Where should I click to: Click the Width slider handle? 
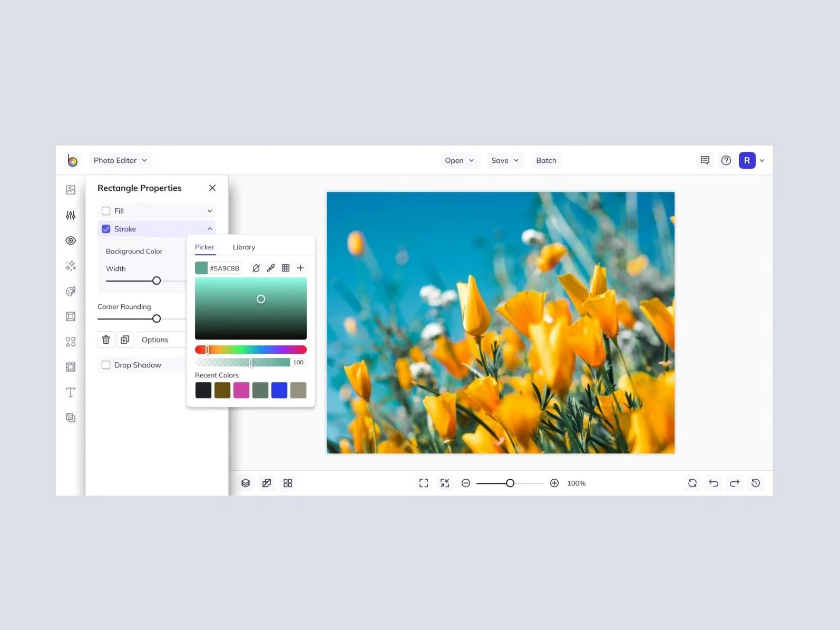coord(157,280)
